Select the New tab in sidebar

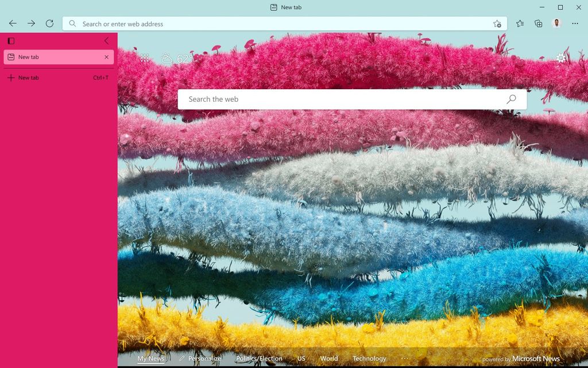[x=52, y=57]
